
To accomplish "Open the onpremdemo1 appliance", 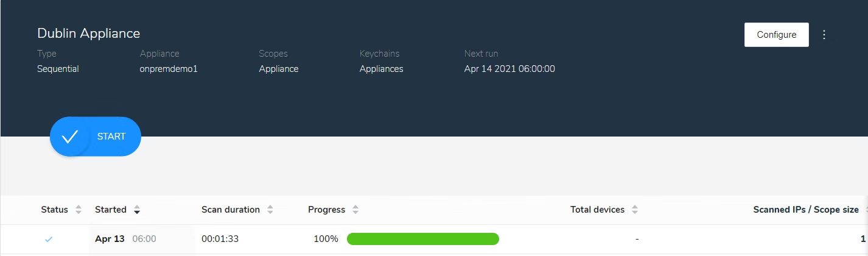I will coord(169,69).
